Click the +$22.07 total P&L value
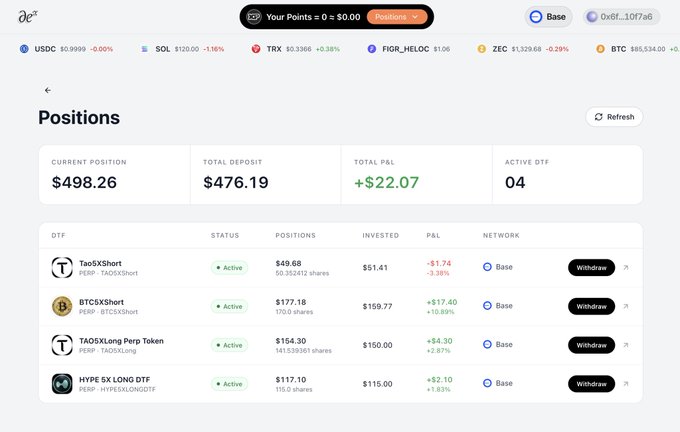Image resolution: width=680 pixels, height=432 pixels. pos(386,182)
